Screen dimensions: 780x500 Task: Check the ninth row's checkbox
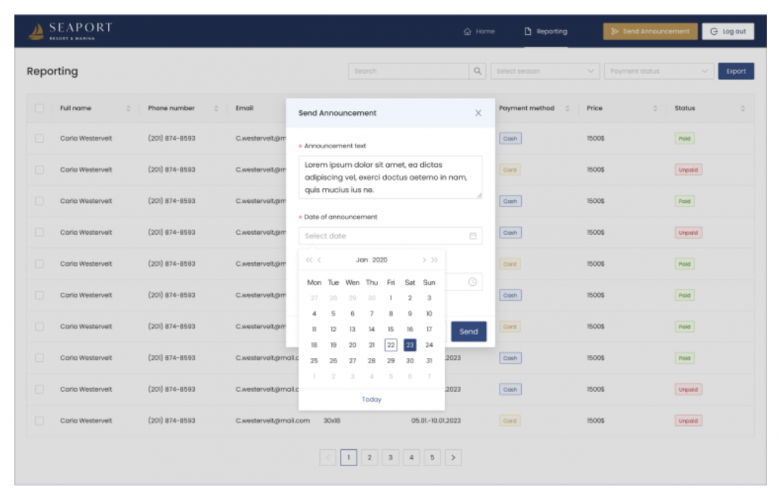[x=39, y=389]
